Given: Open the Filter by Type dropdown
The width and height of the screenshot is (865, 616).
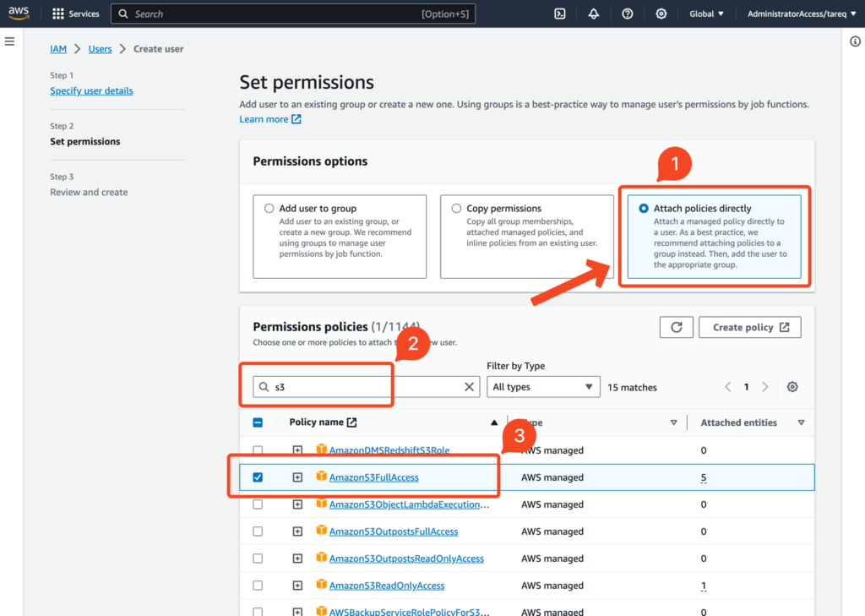Looking at the screenshot, I should (543, 387).
